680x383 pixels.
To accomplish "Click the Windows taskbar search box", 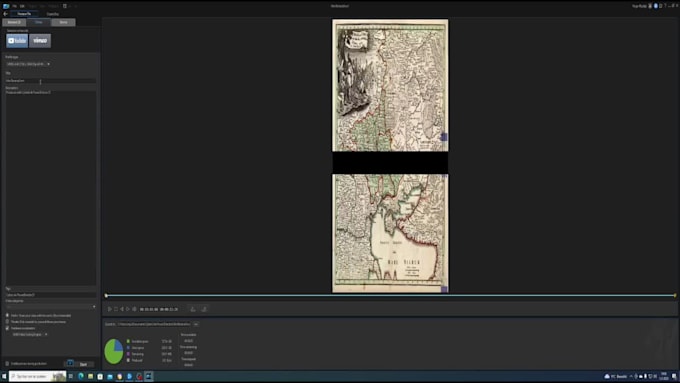I will (37, 376).
